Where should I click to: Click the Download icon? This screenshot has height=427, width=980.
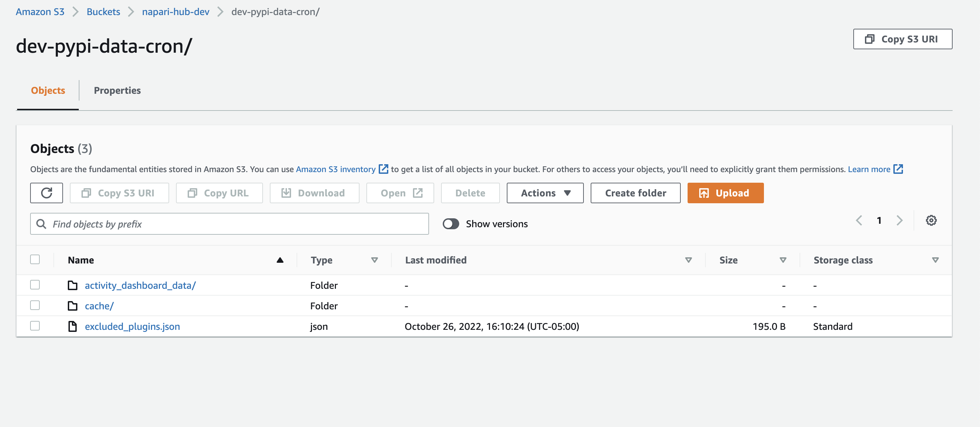click(x=286, y=193)
